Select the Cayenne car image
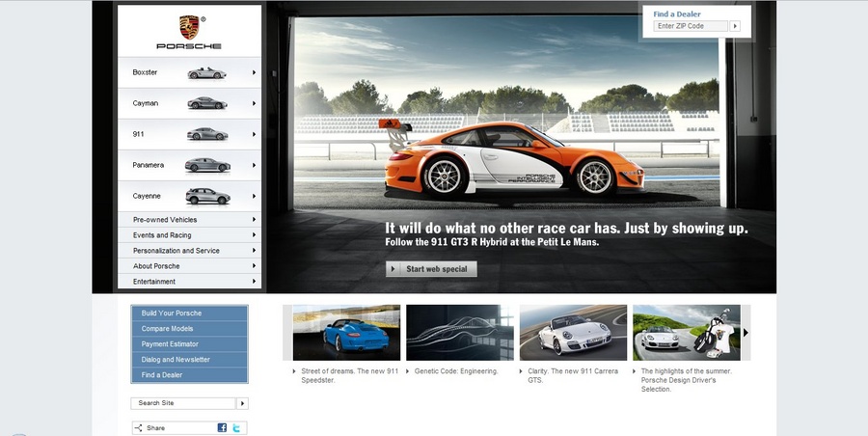This screenshot has height=436, width=868. coord(206,196)
